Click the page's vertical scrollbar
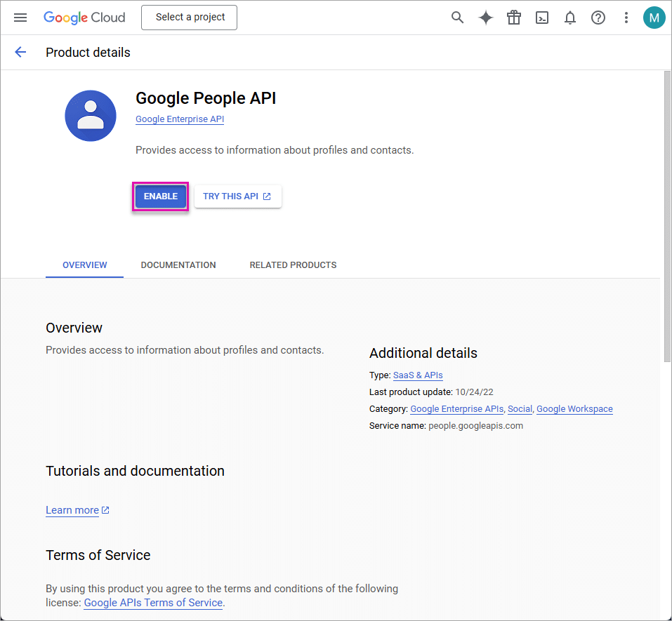Screen dimensions: 672x621 pos(666,218)
